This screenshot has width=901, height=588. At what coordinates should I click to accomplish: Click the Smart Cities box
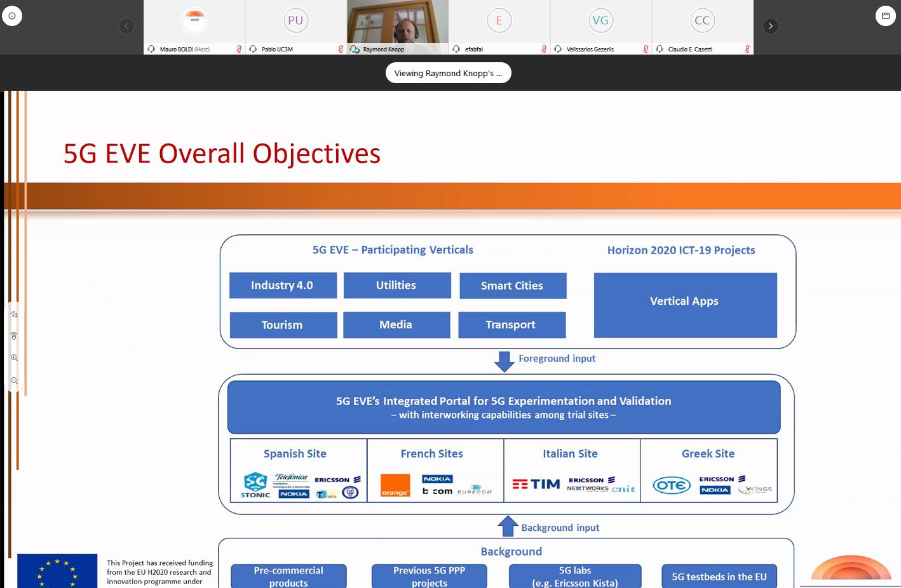(x=512, y=286)
